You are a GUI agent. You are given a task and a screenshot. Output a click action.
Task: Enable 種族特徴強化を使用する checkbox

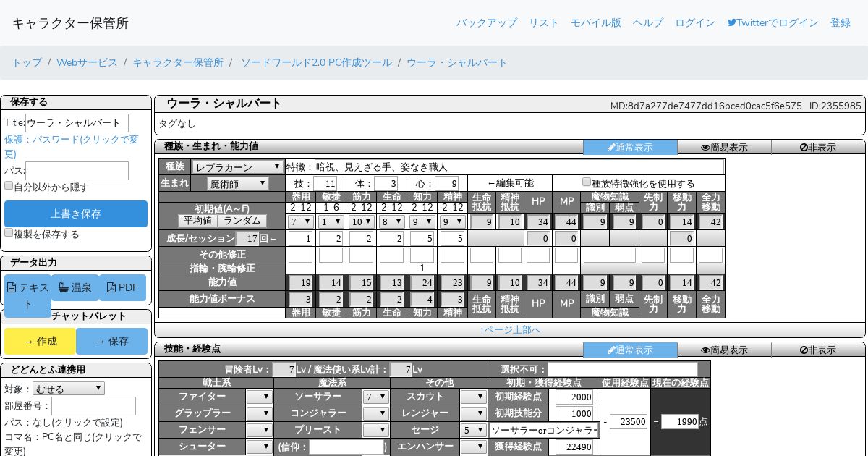pyautogui.click(x=587, y=182)
